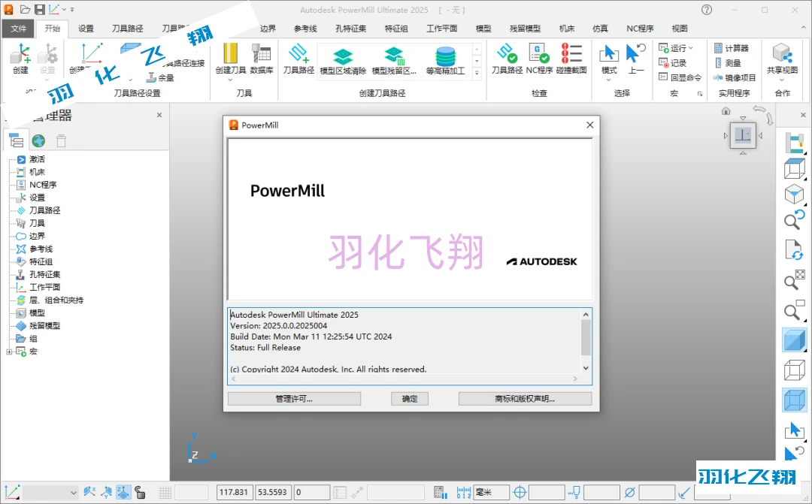Click the globe browser tab icon in the explorer
This screenshot has width=812, height=504.
point(38,140)
